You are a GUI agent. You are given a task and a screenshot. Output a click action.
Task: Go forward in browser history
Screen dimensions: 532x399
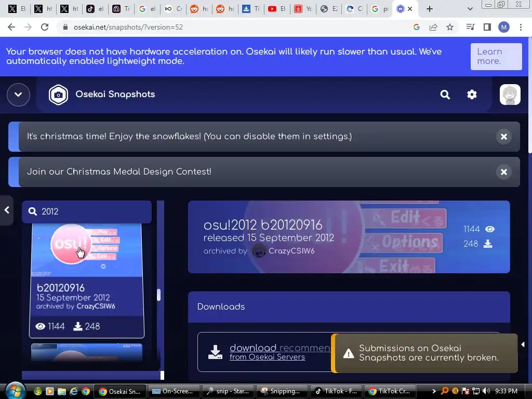[28, 27]
